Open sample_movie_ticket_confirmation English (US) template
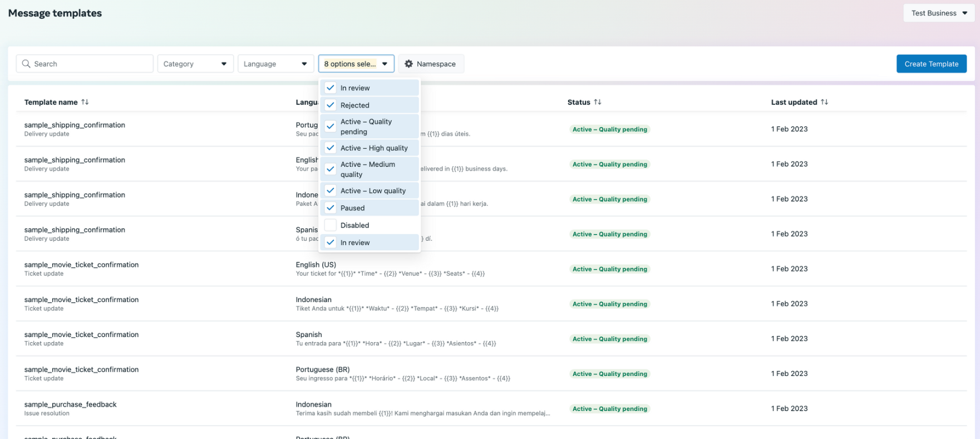Viewport: 980px width, 439px height. click(81, 265)
